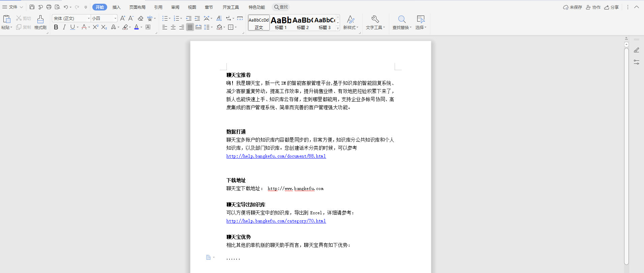
Task: Click the Print icon
Action: tap(49, 7)
